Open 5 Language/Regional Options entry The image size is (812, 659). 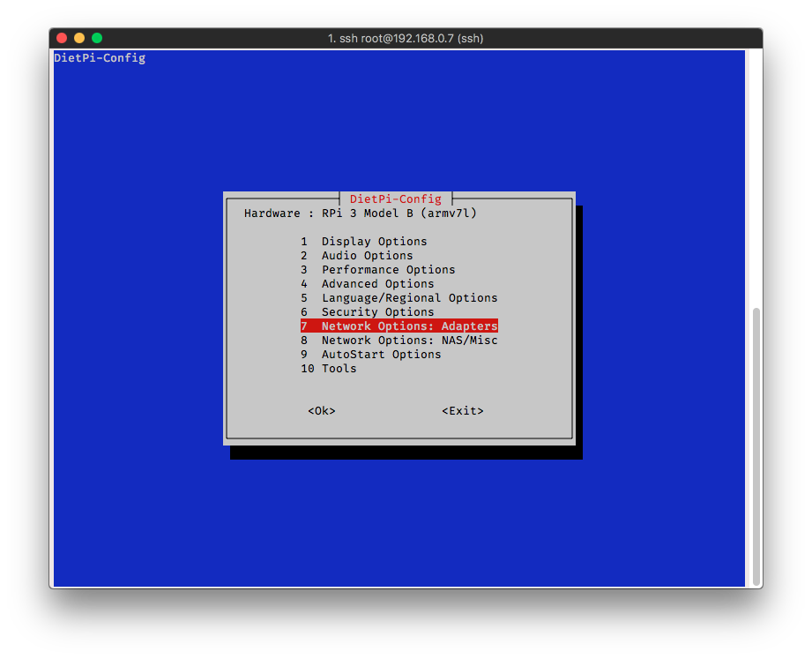pyautogui.click(x=399, y=298)
